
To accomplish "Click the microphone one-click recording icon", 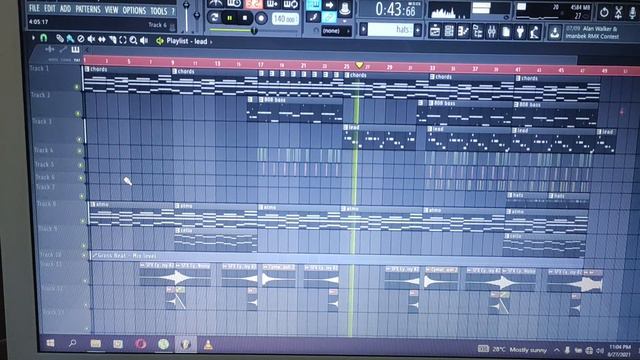I will click(632, 13).
